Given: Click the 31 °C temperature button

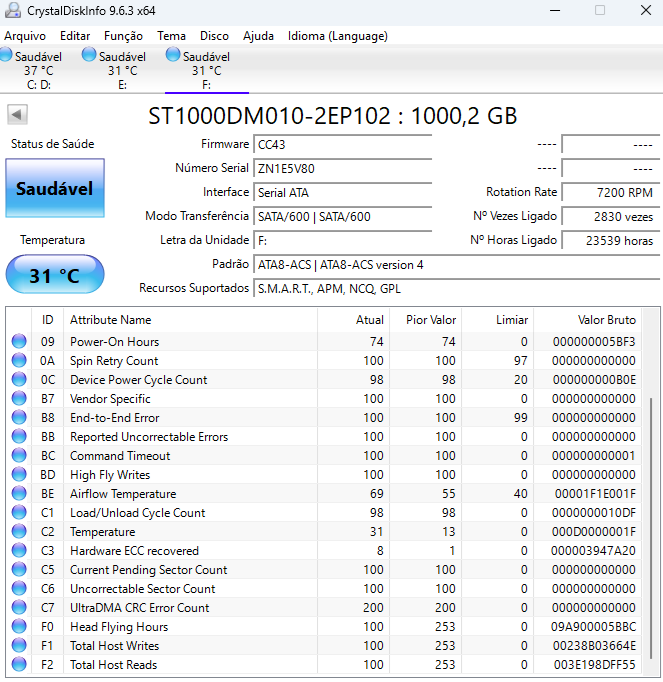Looking at the screenshot, I should coord(55,274).
